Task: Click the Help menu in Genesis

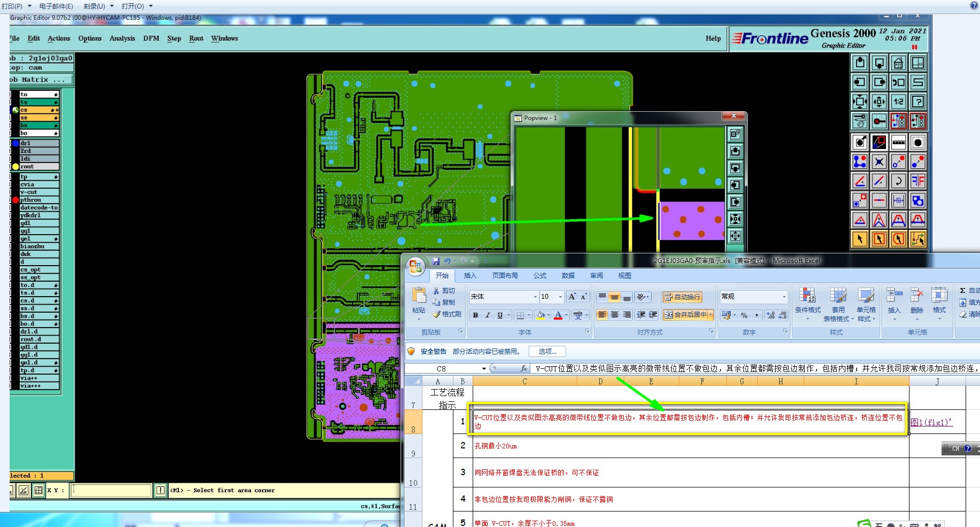Action: tap(713, 38)
